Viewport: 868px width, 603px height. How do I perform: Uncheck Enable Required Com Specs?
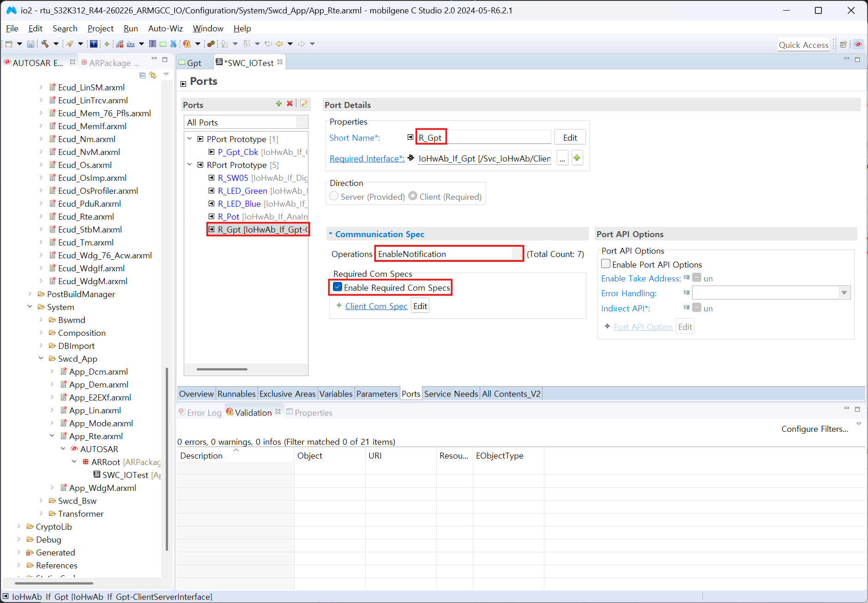338,287
